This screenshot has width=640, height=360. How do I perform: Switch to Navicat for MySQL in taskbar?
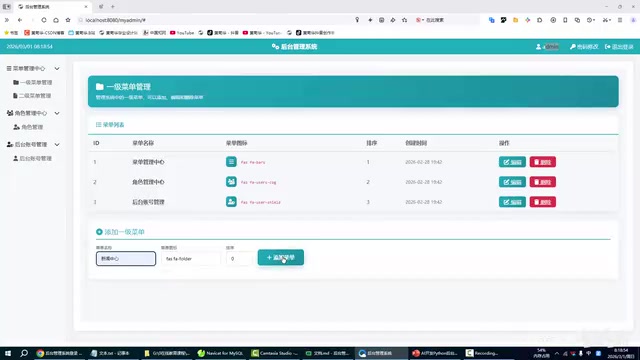coord(220,353)
